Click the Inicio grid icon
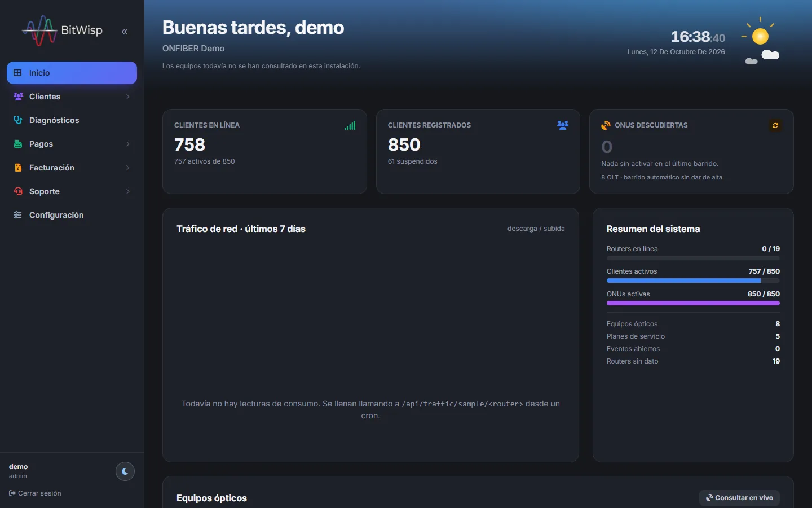 [17, 73]
